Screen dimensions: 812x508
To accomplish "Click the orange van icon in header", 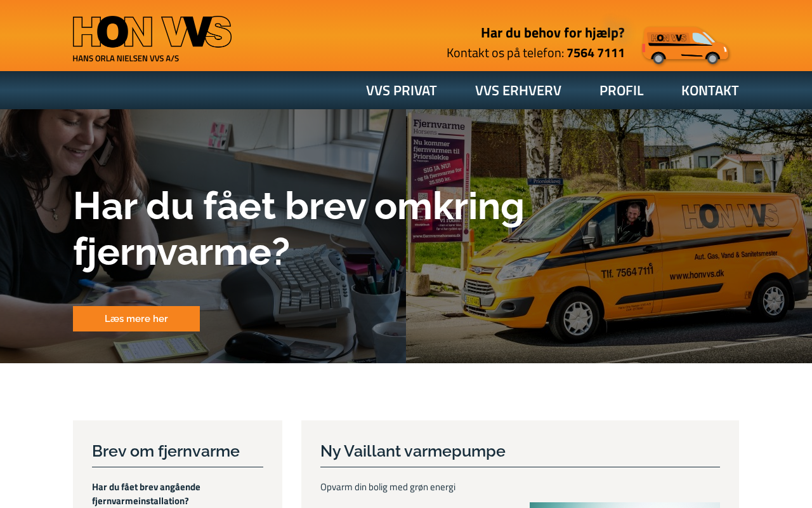I will click(685, 45).
